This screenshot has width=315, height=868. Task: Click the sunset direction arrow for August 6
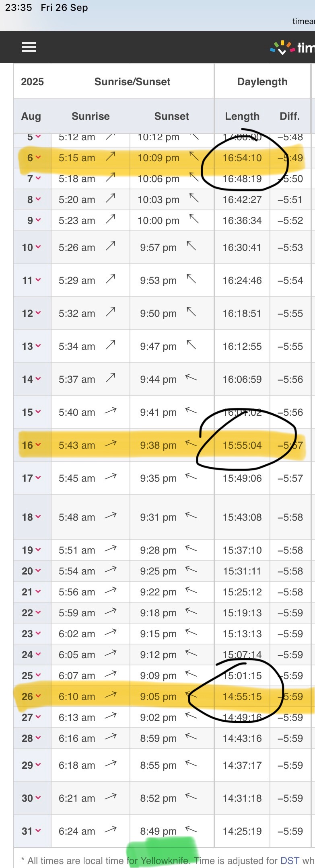194,156
